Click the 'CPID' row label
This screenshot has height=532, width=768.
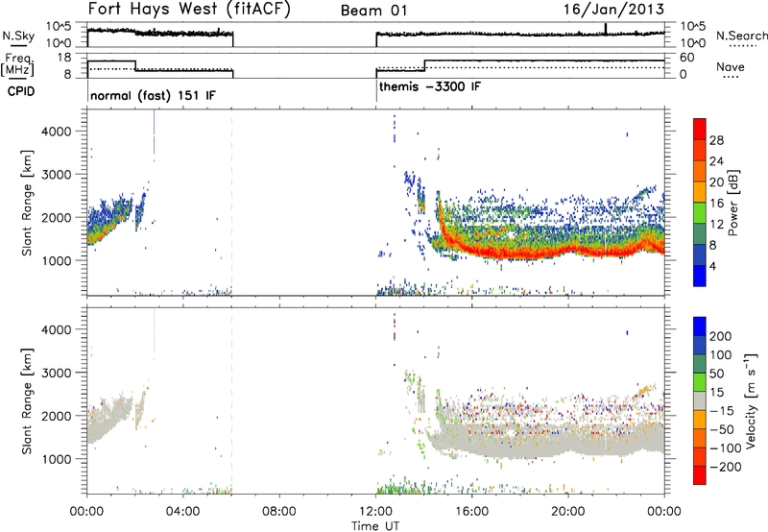coord(21,91)
